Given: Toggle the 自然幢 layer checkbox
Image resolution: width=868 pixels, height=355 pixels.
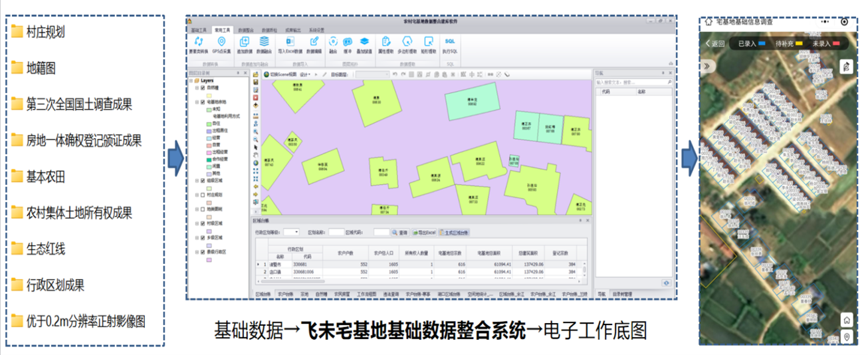Looking at the screenshot, I should tap(203, 88).
